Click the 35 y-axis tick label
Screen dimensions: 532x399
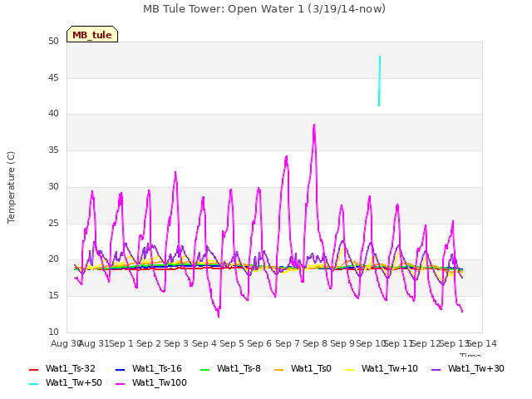point(53,150)
